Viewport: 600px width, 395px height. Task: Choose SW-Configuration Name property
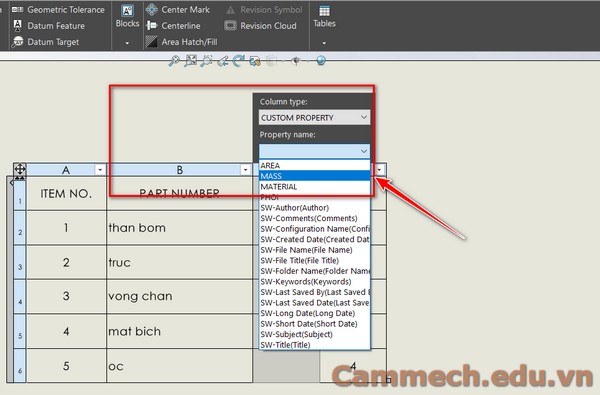315,229
